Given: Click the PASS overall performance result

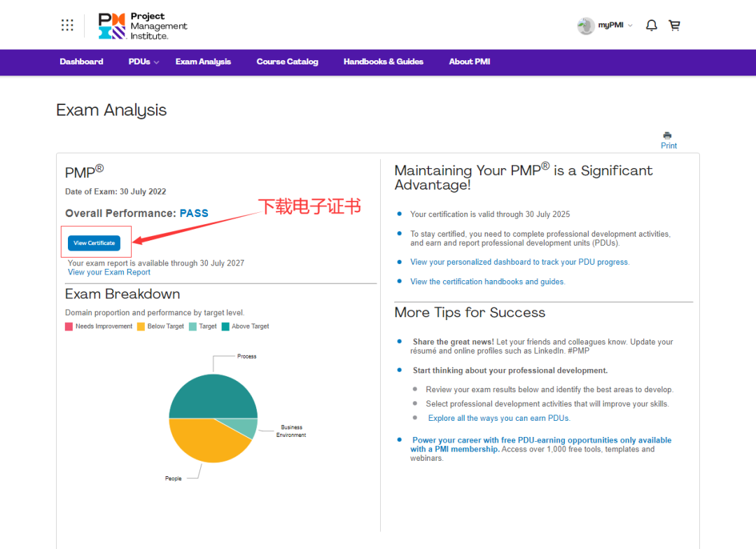Looking at the screenshot, I should click(x=194, y=214).
